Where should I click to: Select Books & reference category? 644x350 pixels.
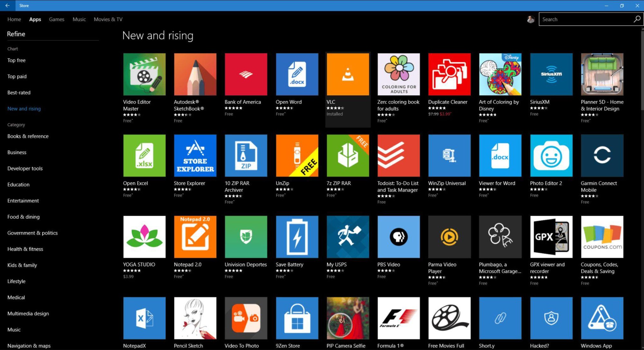click(28, 136)
